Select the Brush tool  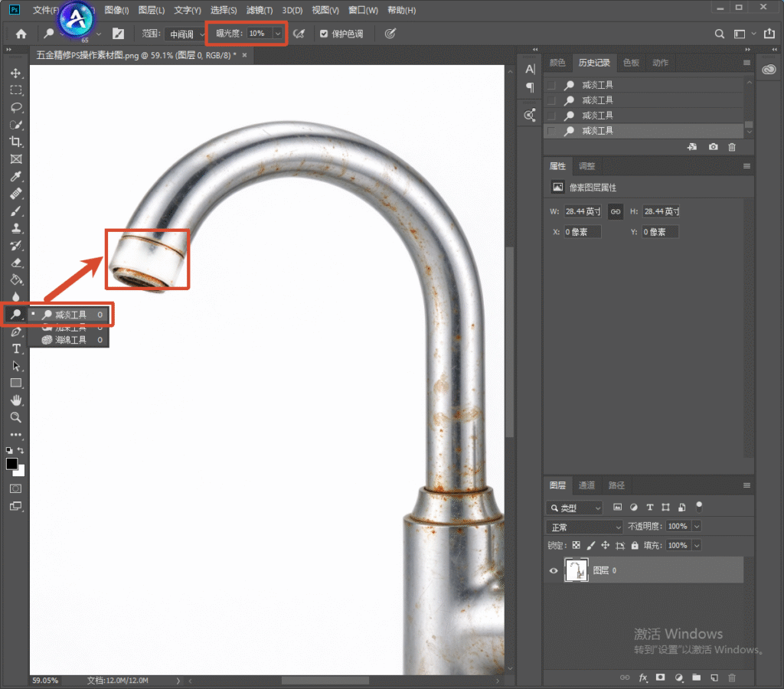click(x=16, y=211)
